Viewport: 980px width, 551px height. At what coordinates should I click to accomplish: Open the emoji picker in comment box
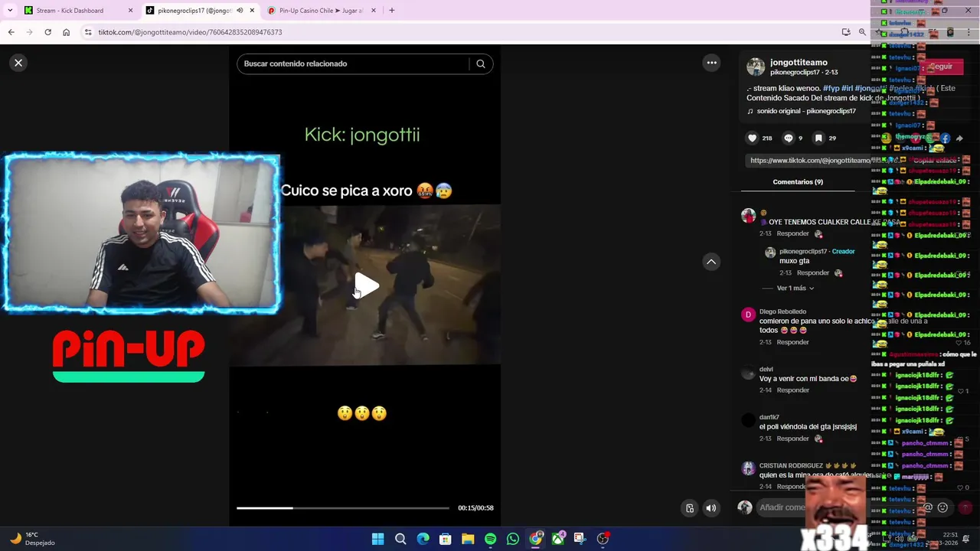click(942, 507)
